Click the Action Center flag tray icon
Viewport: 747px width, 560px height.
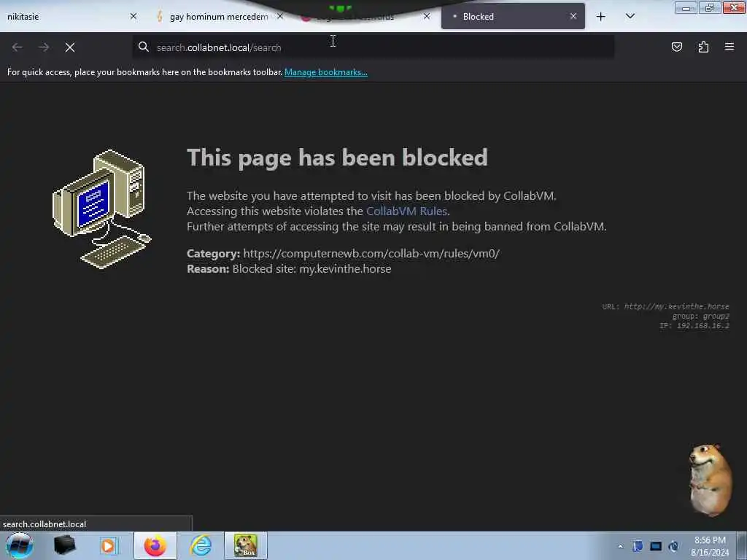coord(638,546)
